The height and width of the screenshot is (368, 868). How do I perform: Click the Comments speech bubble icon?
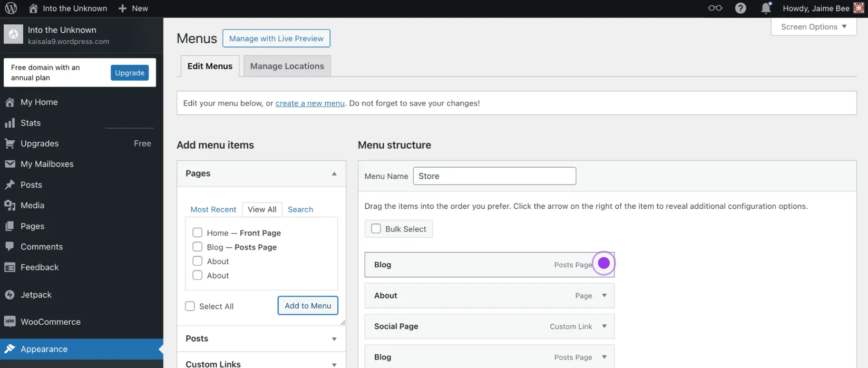pos(9,246)
